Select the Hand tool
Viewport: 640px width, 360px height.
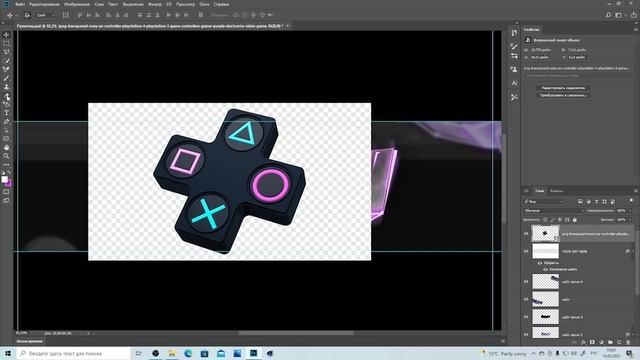click(x=6, y=147)
